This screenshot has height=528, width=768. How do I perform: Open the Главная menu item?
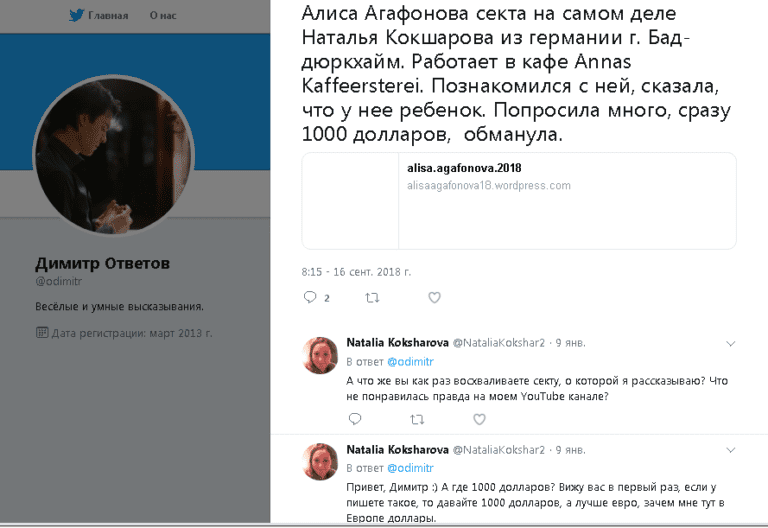[x=108, y=16]
